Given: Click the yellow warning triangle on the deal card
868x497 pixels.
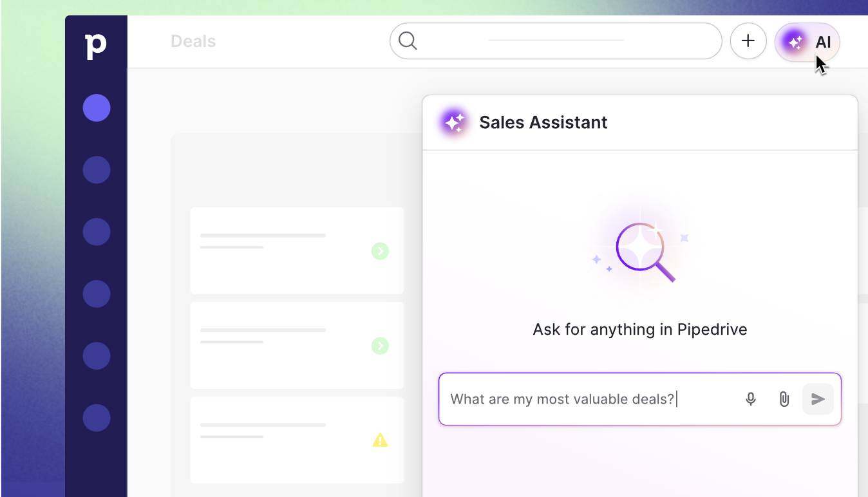Looking at the screenshot, I should [x=381, y=440].
